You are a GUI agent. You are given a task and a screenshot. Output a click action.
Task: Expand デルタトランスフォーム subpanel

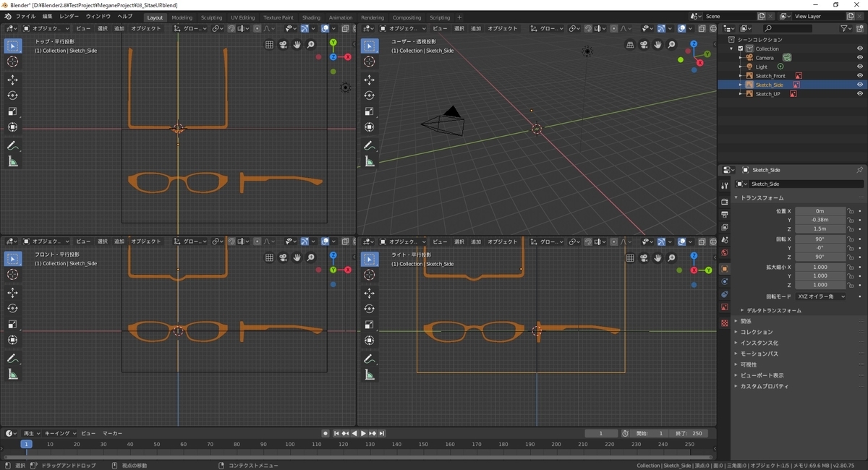(x=742, y=310)
